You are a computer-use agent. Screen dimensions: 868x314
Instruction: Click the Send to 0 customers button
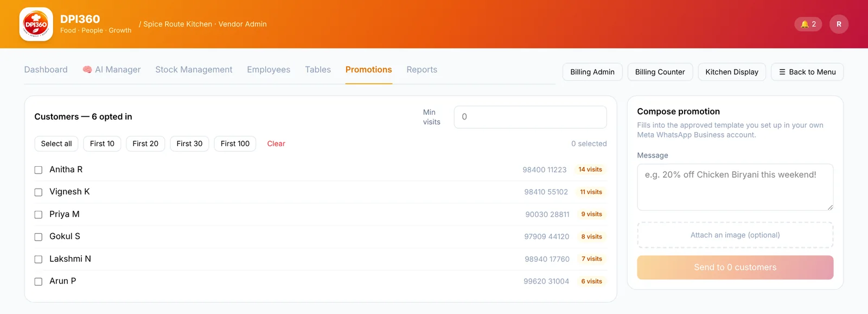[735, 267]
